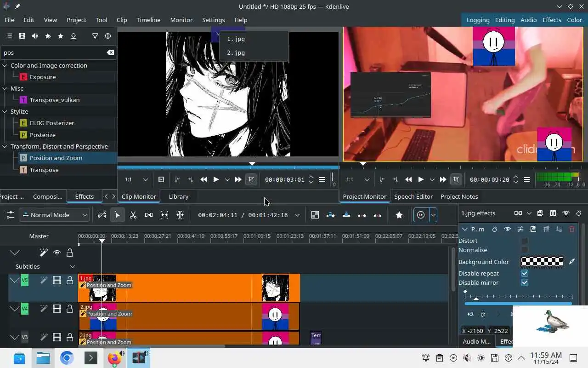Image resolution: width=588 pixels, height=368 pixels.
Task: Toggle all 1.jpg effects eye icon
Action: [x=566, y=213]
